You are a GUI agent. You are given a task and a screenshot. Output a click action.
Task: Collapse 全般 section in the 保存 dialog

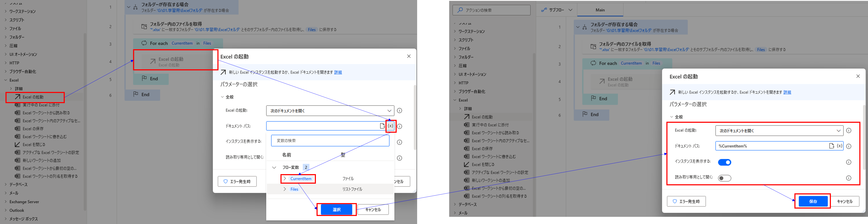[671, 117]
